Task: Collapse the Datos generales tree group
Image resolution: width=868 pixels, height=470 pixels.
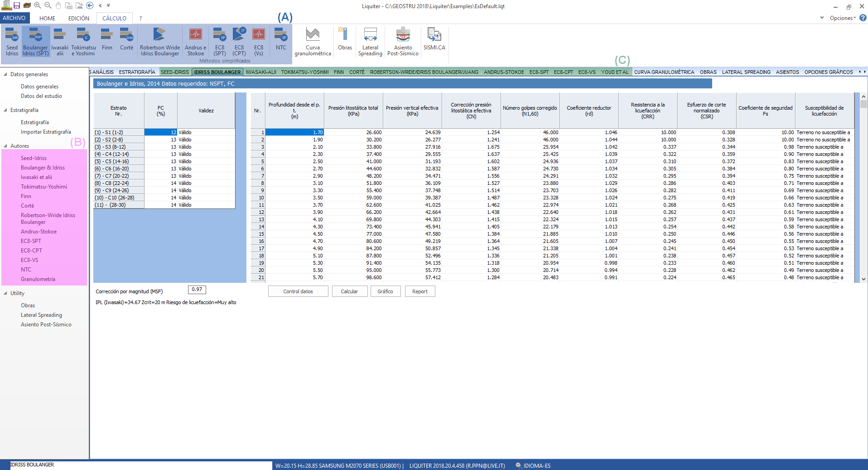Action: (x=5, y=74)
